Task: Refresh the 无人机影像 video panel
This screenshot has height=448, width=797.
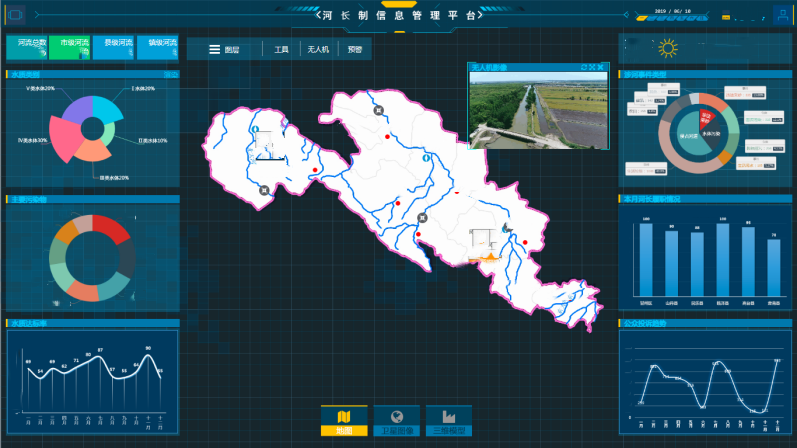Action: coord(584,67)
